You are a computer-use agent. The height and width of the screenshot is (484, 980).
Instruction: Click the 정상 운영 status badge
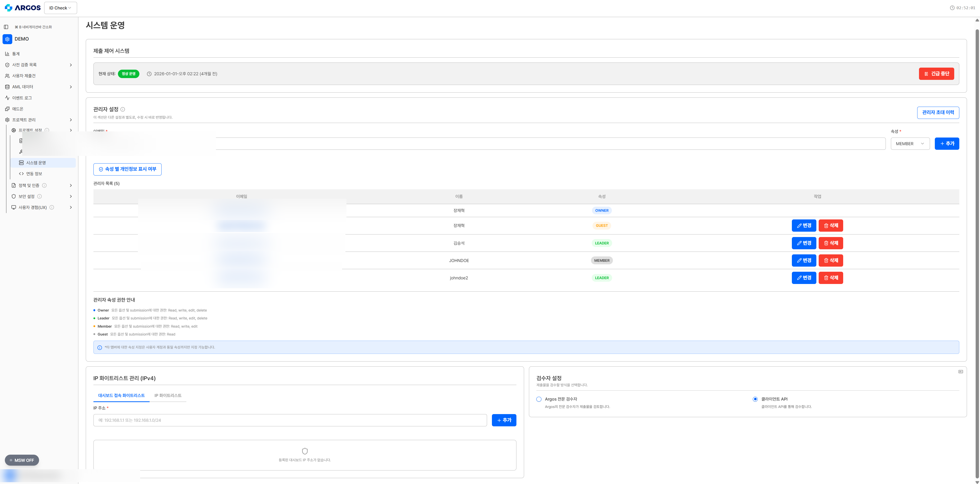click(x=129, y=74)
